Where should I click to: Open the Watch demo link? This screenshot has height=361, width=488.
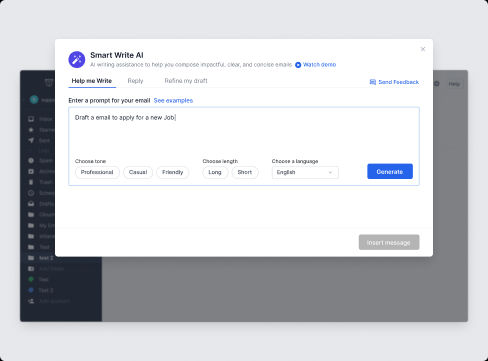[x=319, y=65]
